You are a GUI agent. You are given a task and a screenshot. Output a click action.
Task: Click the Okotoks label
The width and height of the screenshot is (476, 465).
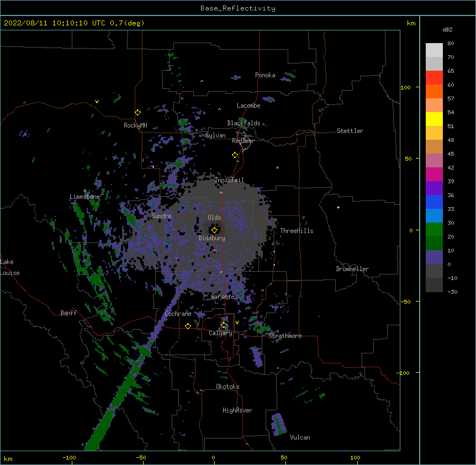pos(228,387)
